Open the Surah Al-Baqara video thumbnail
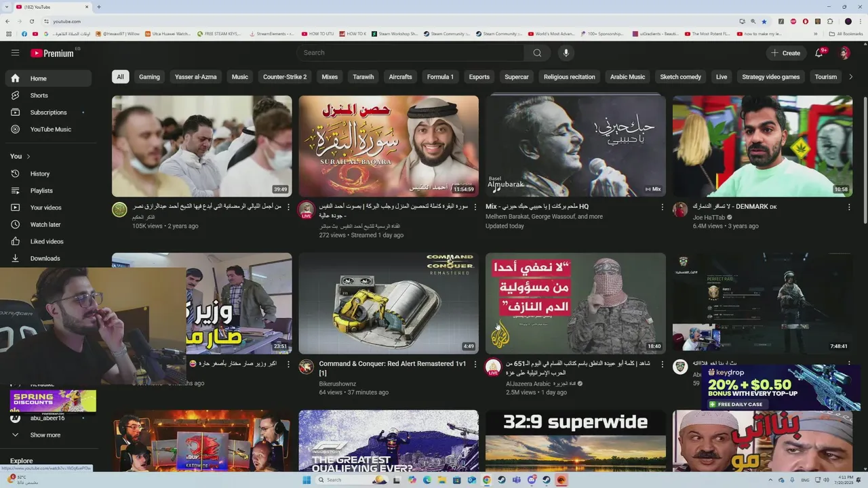Image resolution: width=868 pixels, height=488 pixels. (389, 146)
